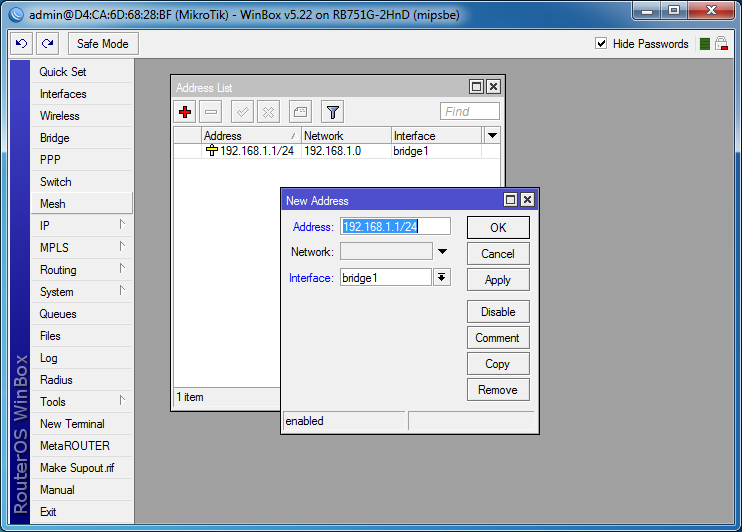This screenshot has height=532, width=742.
Task: Click the Disable button
Action: (x=498, y=311)
